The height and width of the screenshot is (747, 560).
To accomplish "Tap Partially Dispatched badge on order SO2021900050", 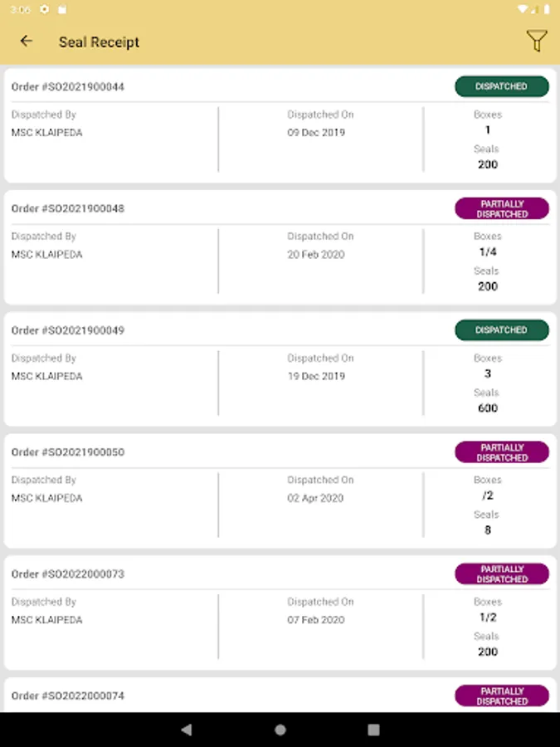I will [x=501, y=452].
